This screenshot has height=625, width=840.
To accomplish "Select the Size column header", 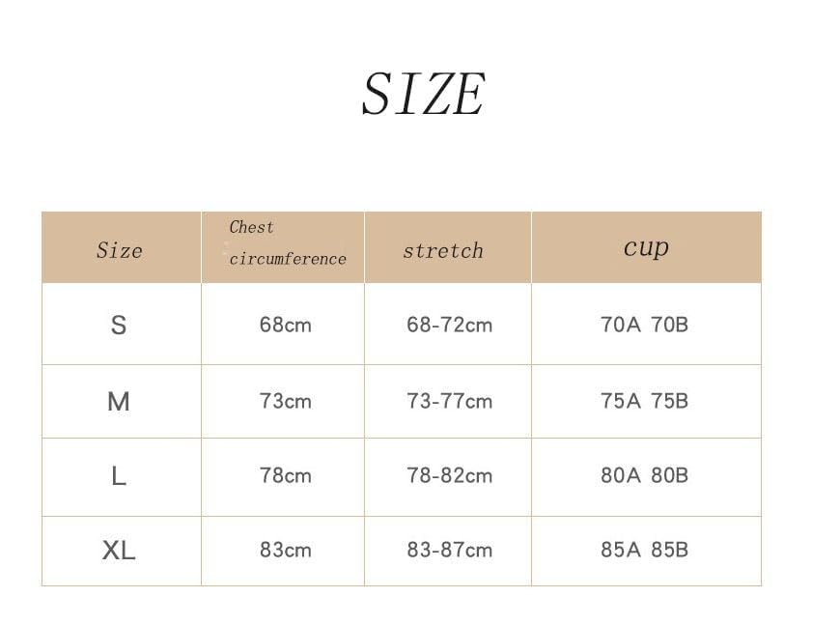I will [120, 250].
